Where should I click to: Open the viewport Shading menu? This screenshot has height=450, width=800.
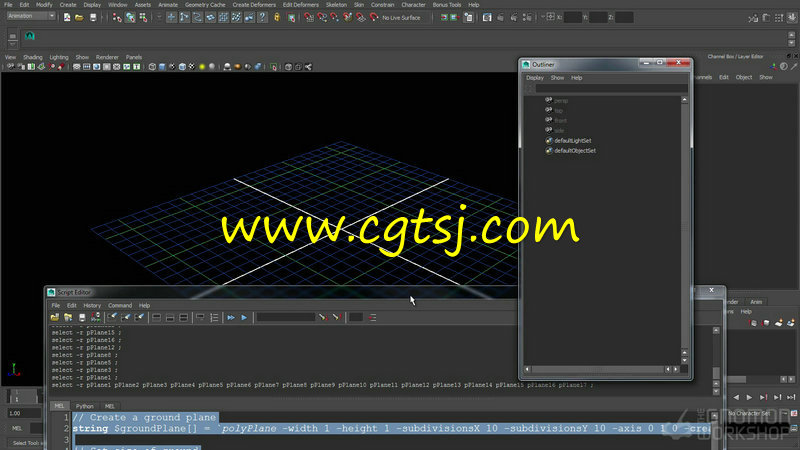[33, 57]
